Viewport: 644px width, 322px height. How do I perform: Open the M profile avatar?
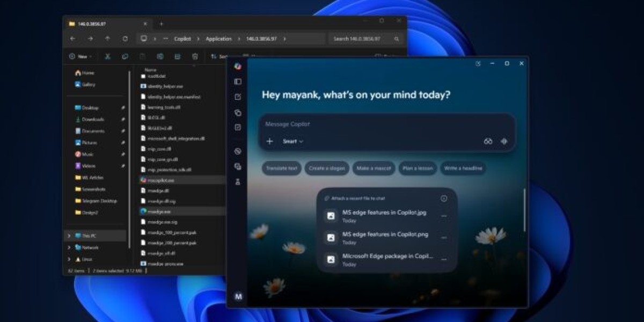(238, 296)
